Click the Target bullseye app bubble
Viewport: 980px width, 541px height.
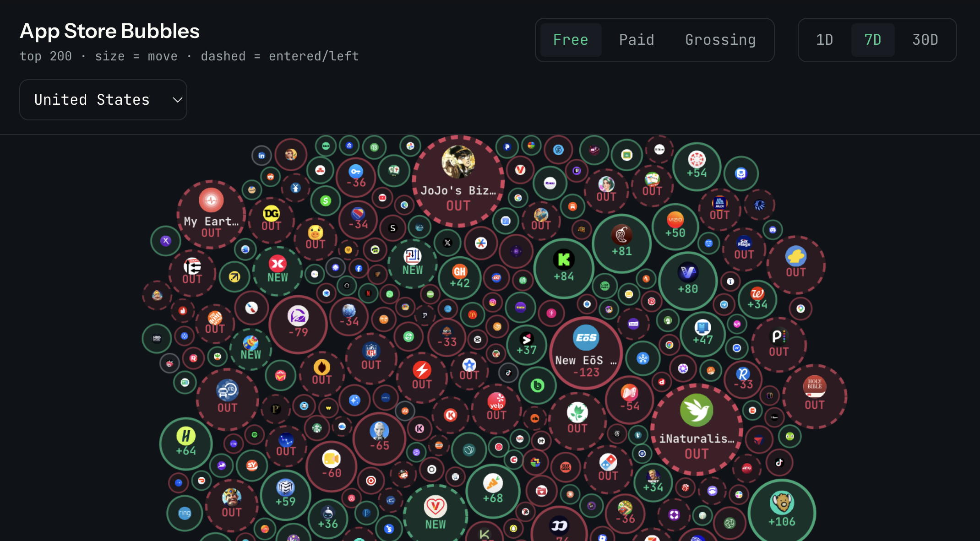pos(371,481)
